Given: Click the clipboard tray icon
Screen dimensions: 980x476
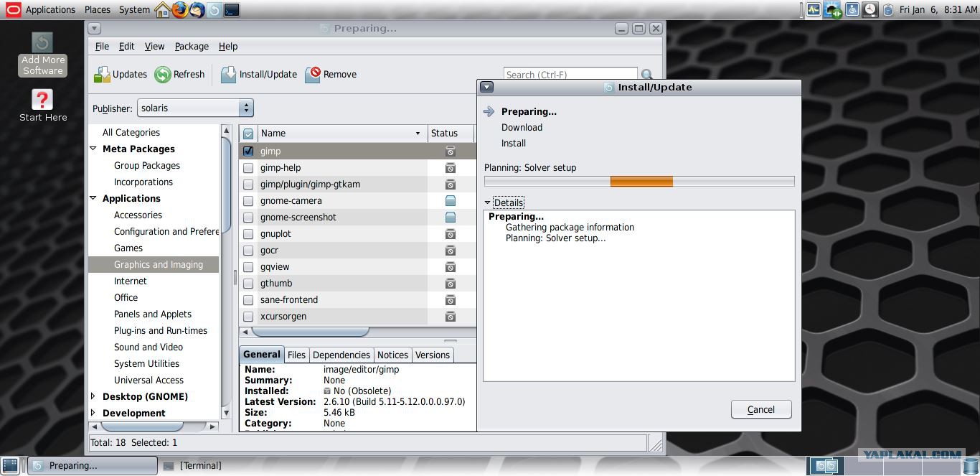Looking at the screenshot, I should pos(888,10).
